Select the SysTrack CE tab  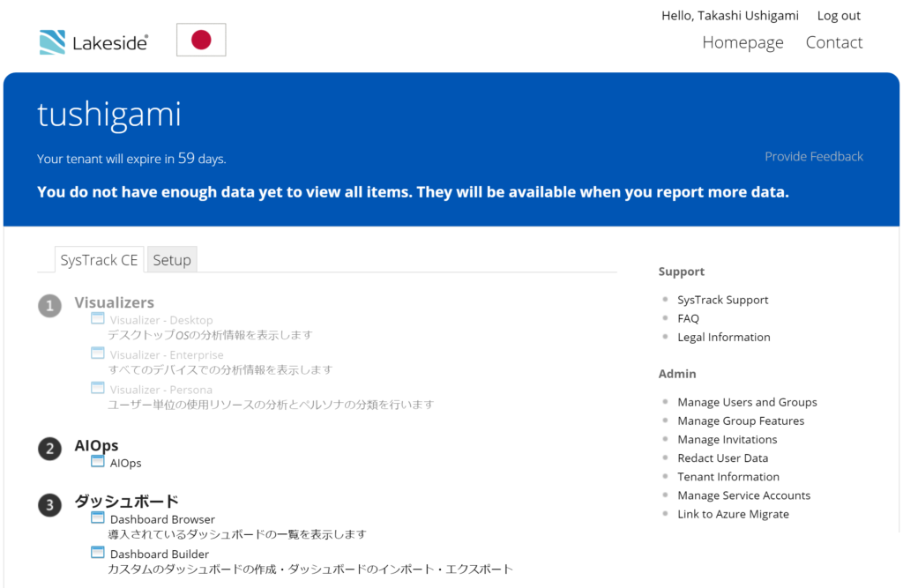pyautogui.click(x=99, y=260)
